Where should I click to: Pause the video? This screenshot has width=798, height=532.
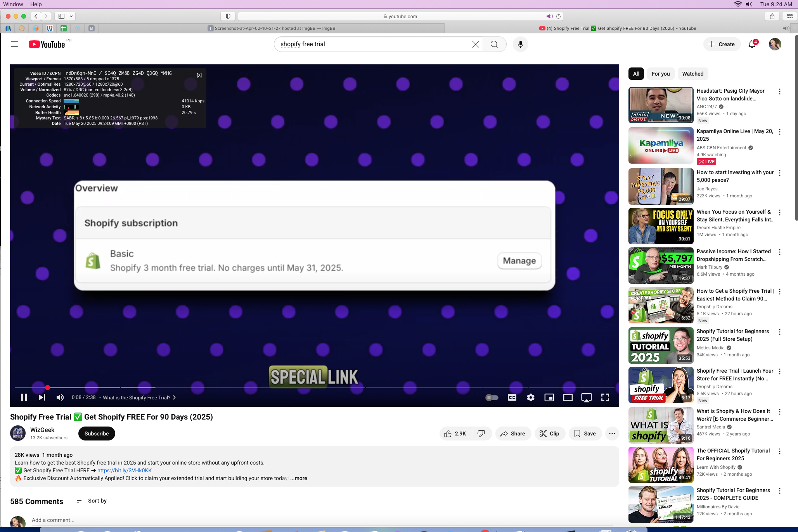click(x=24, y=397)
